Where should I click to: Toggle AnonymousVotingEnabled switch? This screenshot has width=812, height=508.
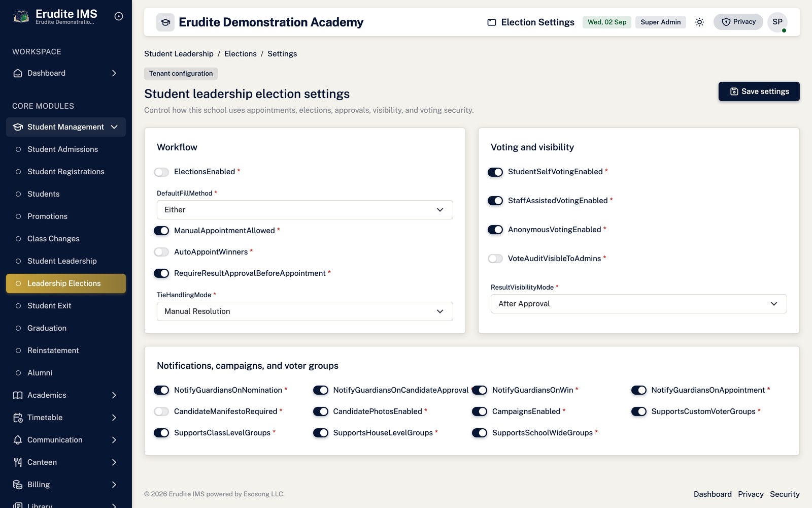pyautogui.click(x=495, y=230)
